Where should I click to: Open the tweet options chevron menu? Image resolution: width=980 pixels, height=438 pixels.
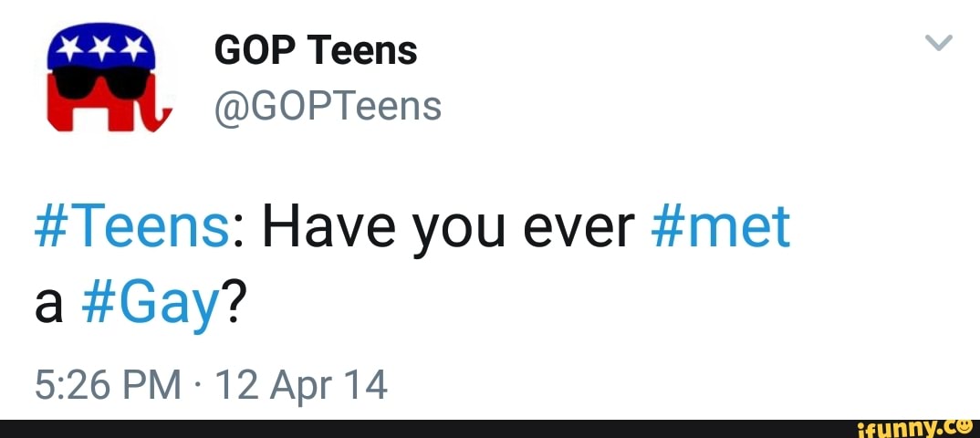[x=938, y=44]
